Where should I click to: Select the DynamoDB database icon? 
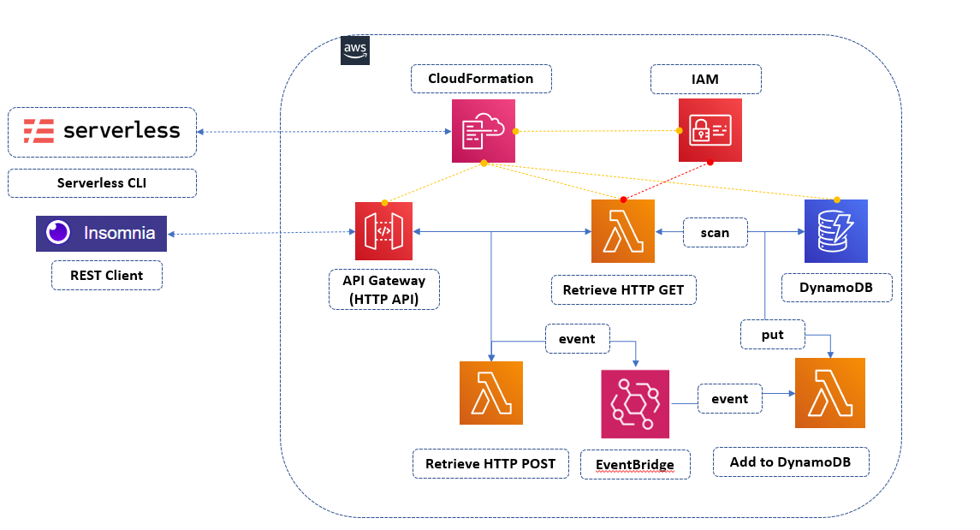(836, 232)
